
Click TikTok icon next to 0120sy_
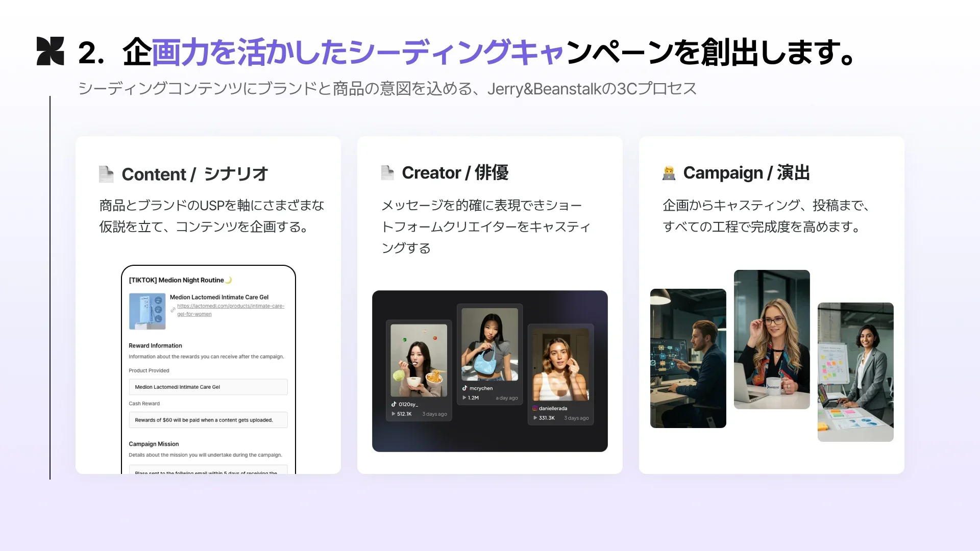tap(394, 404)
